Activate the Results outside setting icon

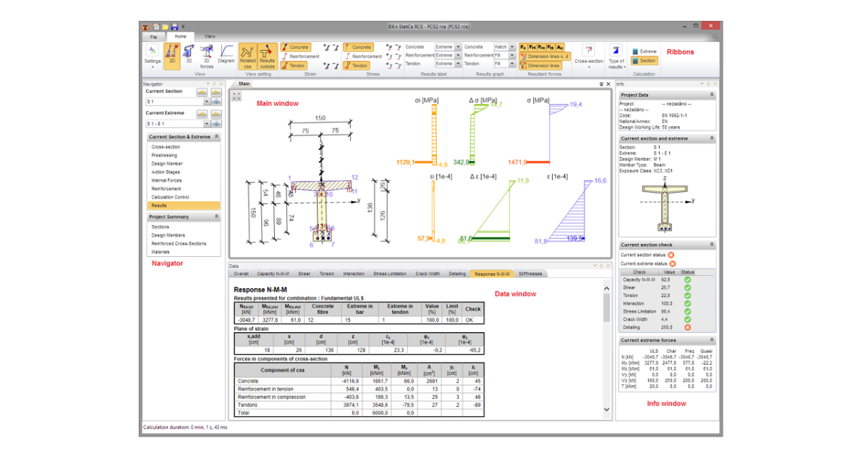click(x=267, y=58)
